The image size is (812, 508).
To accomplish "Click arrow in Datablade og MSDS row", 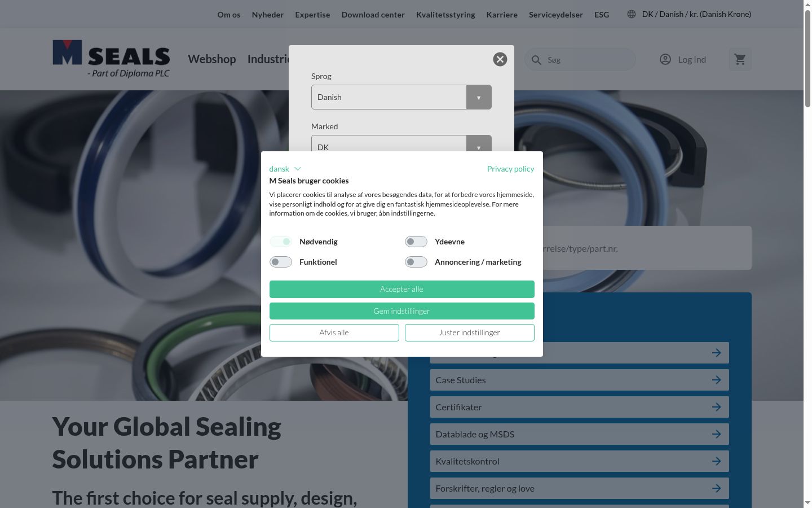I will [716, 434].
